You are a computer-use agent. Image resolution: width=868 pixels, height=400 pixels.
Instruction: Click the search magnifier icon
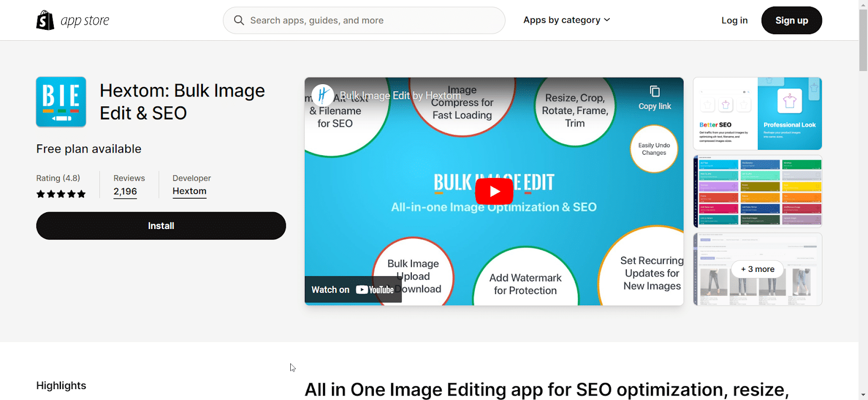[239, 20]
